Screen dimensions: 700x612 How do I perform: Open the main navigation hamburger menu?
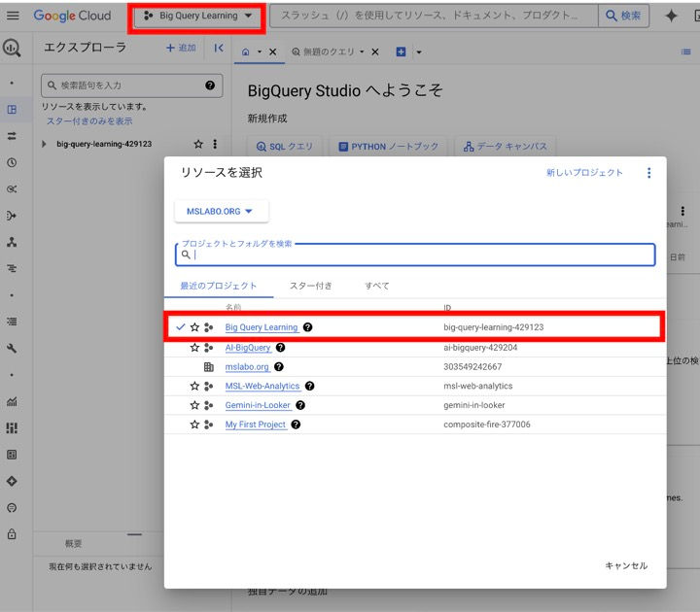pyautogui.click(x=13, y=16)
